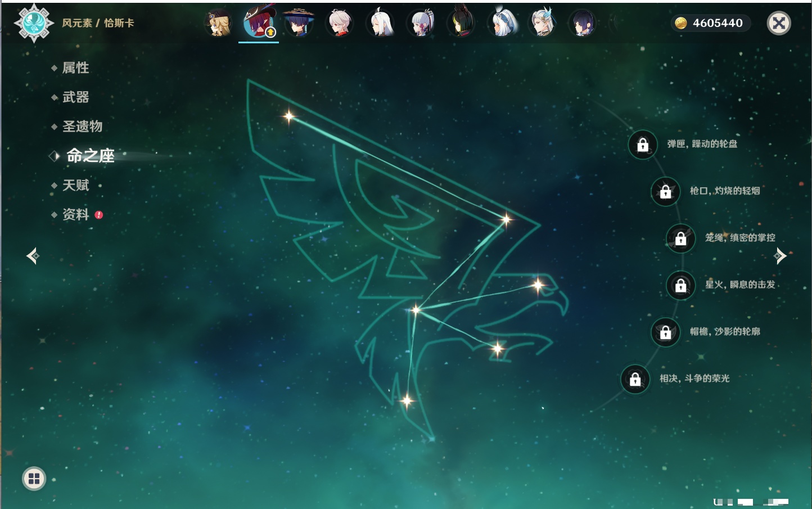812x509 pixels.
Task: Click lock icon for 弹匣, 躁动的轮盘
Action: [643, 145]
